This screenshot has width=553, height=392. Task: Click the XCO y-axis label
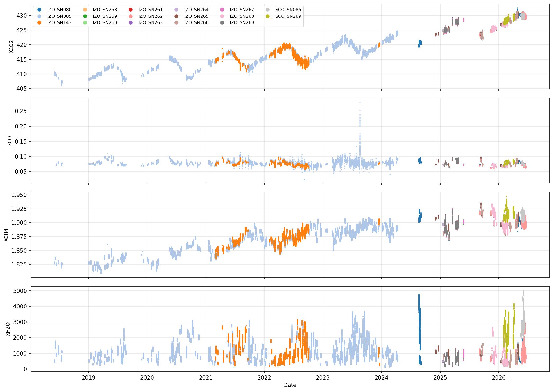[10, 141]
